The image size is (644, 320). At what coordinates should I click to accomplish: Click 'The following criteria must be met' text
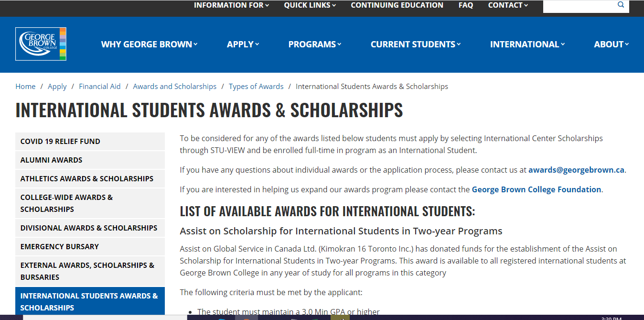pos(271,292)
